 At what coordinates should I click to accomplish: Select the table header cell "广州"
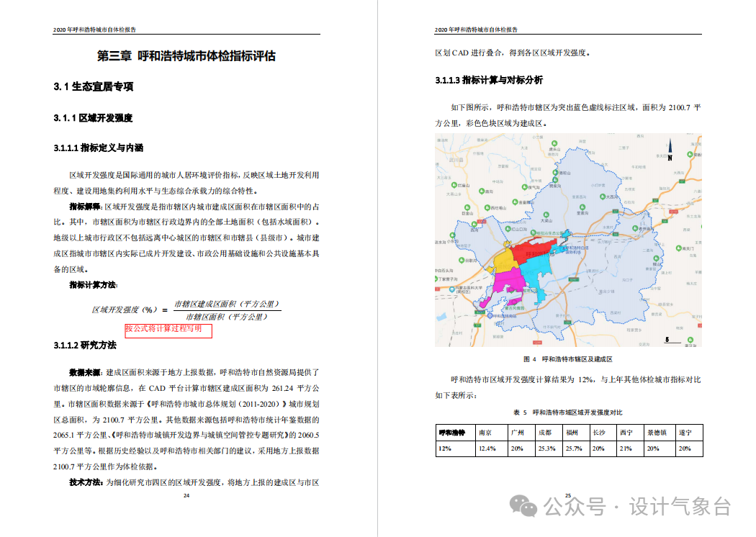521,433
